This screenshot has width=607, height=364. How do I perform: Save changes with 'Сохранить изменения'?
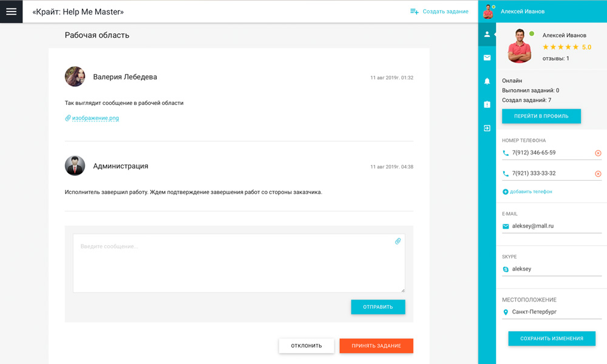tap(552, 339)
